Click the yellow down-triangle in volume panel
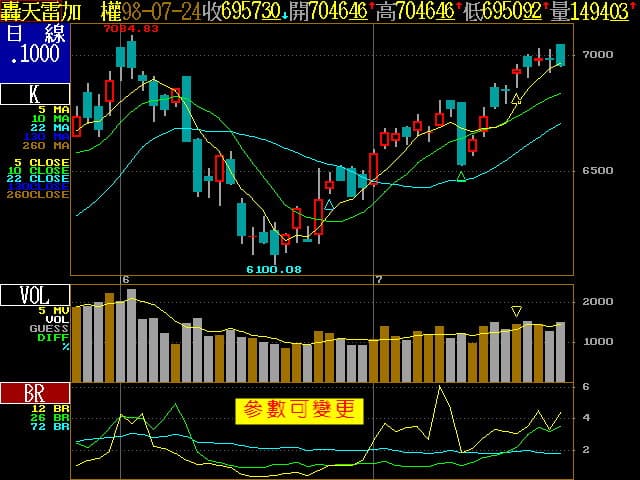This screenshot has height=480, width=640. (516, 312)
